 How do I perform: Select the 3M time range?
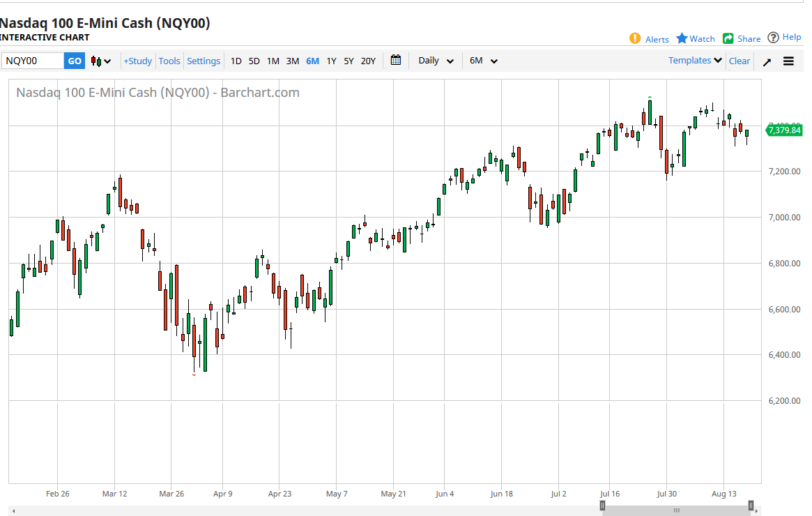(x=292, y=61)
